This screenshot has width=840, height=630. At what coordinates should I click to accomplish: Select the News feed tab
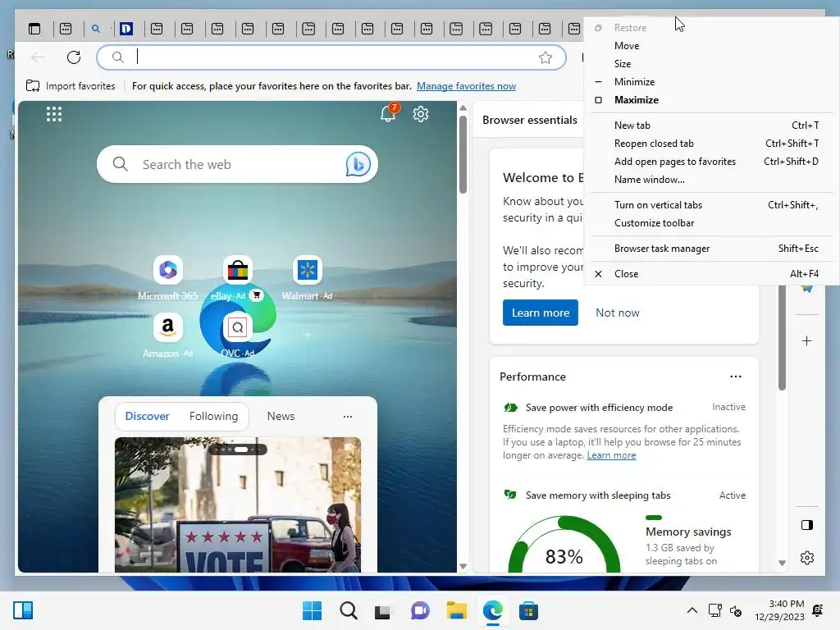(x=281, y=416)
